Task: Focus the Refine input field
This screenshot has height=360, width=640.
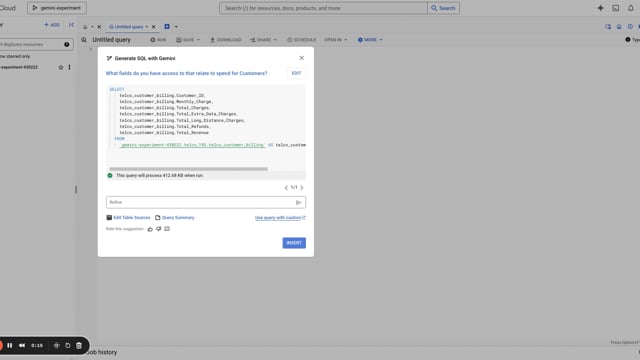Action: [x=200, y=202]
